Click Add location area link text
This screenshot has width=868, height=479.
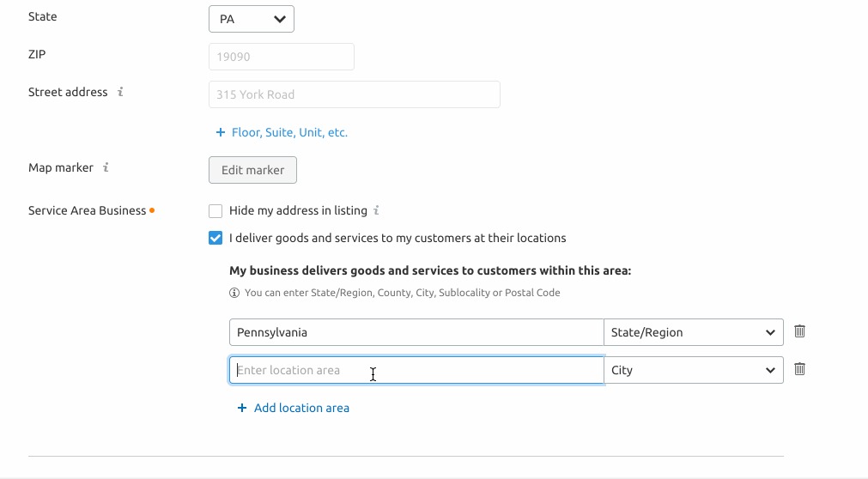(x=301, y=408)
